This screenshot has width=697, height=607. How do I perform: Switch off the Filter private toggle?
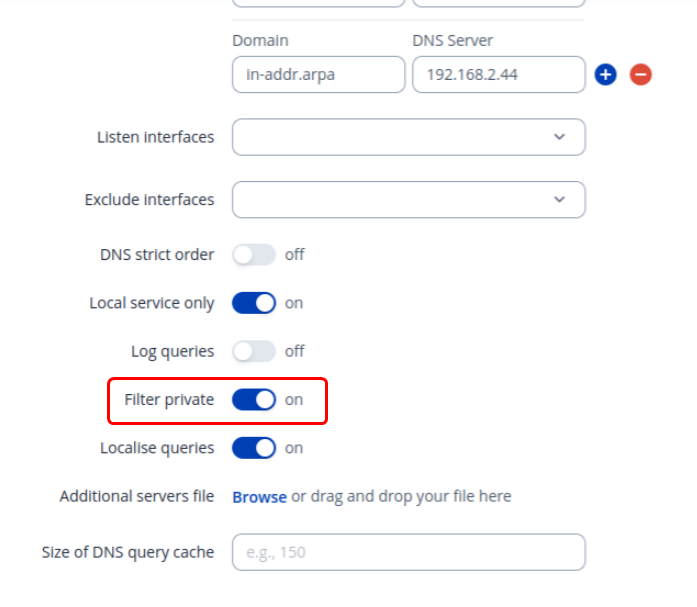click(x=254, y=400)
